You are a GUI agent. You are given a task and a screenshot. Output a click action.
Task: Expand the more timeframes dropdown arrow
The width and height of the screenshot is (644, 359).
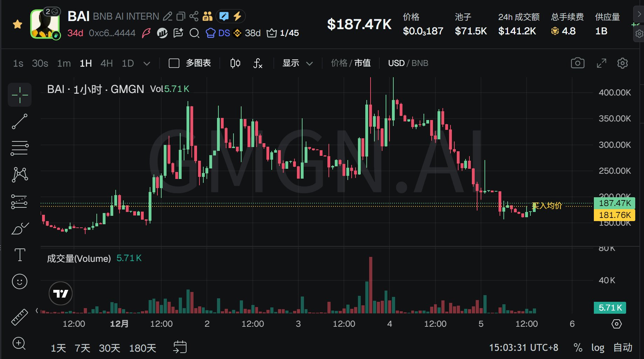147,64
